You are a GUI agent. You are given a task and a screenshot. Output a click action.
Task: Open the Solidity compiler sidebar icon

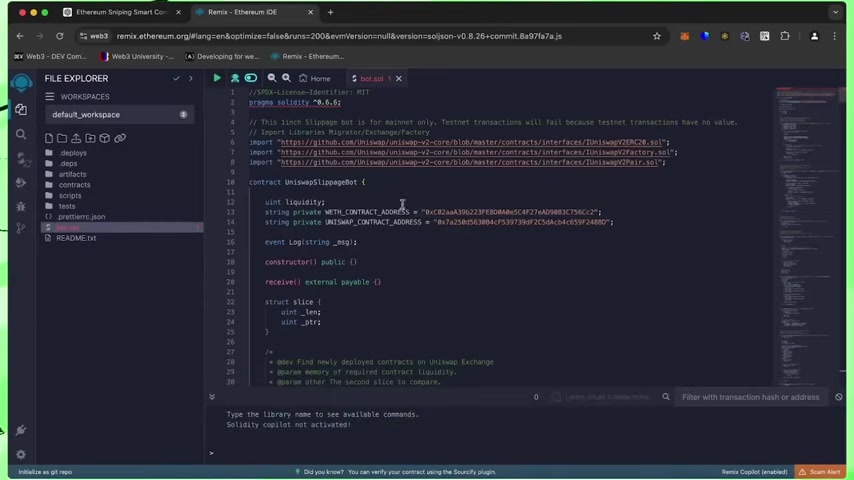pos(22,159)
